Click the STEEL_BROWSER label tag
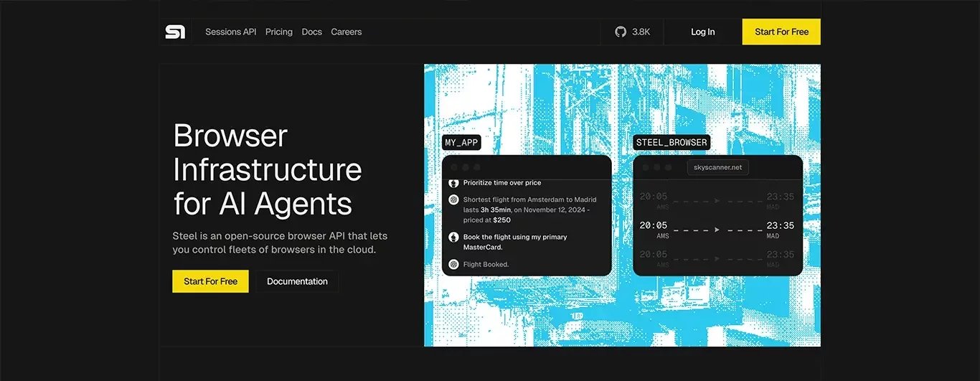980x381 pixels. [x=672, y=142]
